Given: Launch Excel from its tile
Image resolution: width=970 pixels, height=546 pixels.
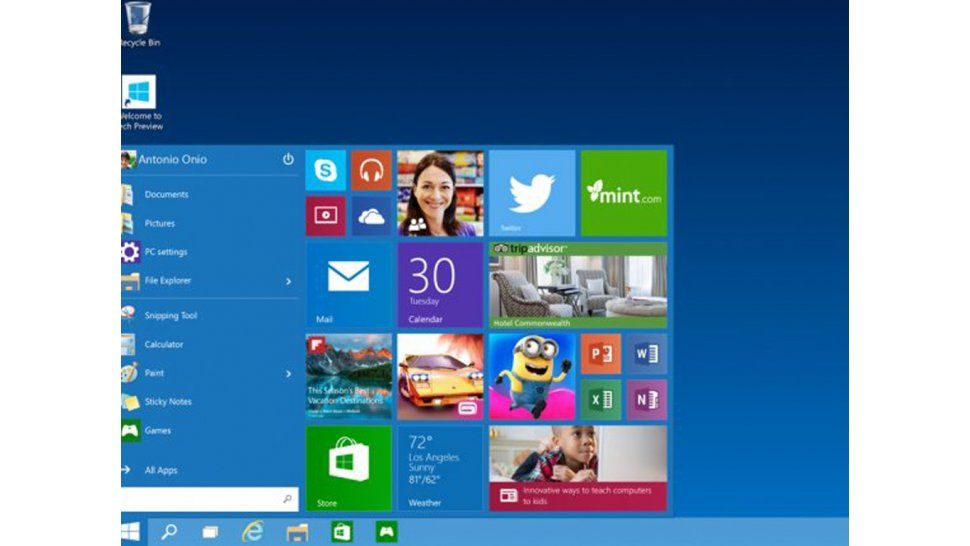Looking at the screenshot, I should click(601, 399).
